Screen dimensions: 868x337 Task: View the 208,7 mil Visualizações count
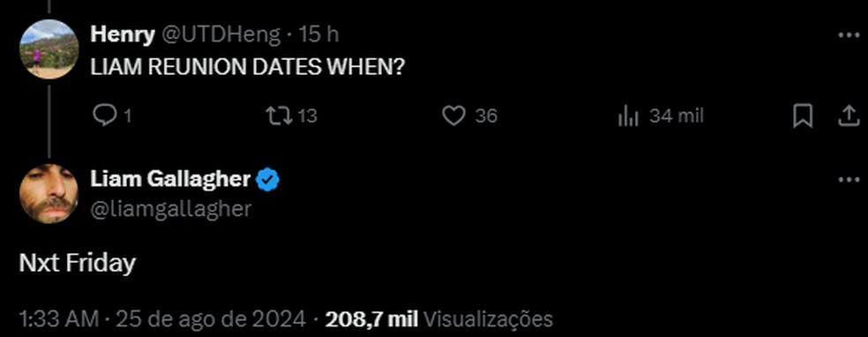(x=439, y=319)
